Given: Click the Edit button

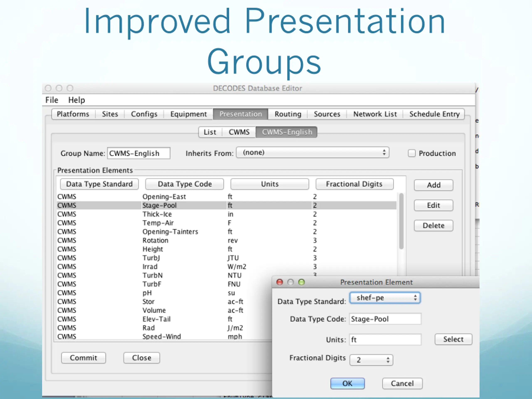Looking at the screenshot, I should tap(434, 205).
